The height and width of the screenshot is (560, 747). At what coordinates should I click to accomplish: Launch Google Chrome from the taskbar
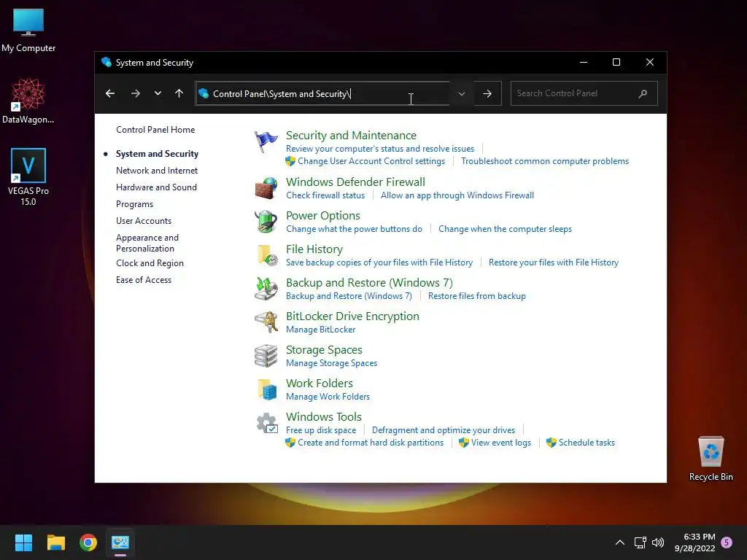point(88,542)
